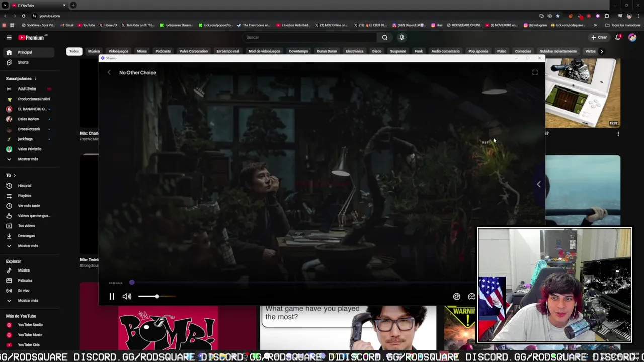
Task: Open a new Chrome tab
Action: pyautogui.click(x=73, y=5)
